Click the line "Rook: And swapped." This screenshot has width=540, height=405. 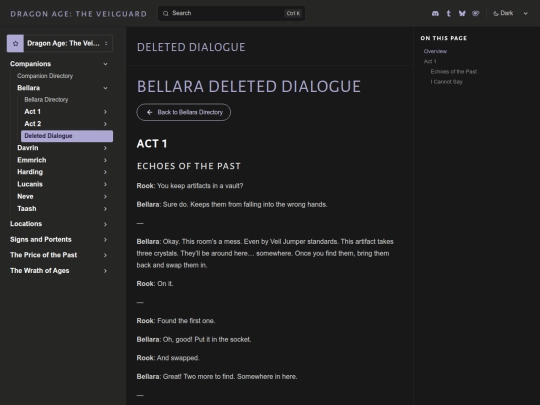tap(168, 358)
